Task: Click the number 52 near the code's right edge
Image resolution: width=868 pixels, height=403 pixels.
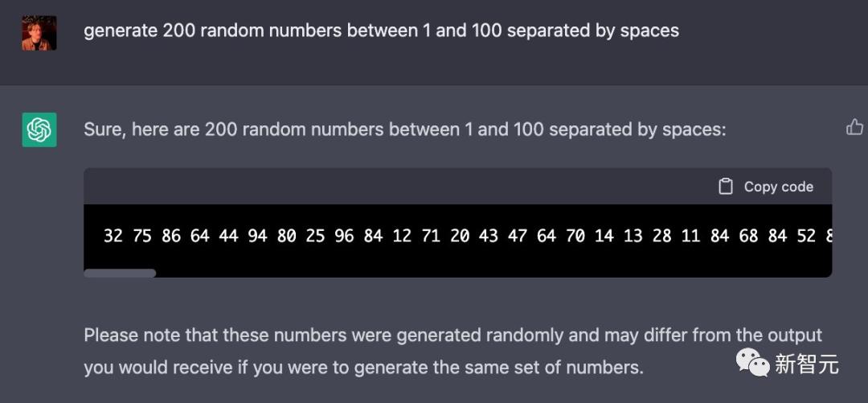Action: click(806, 236)
